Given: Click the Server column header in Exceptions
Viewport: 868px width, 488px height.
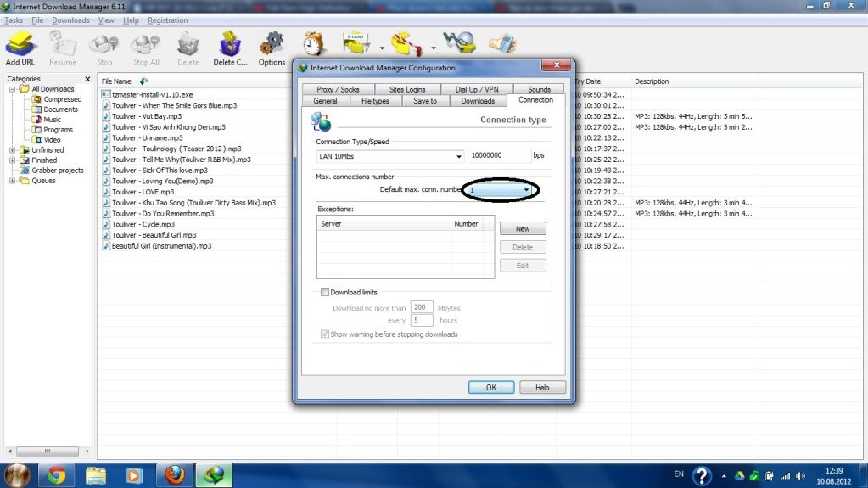Looking at the screenshot, I should click(x=384, y=224).
